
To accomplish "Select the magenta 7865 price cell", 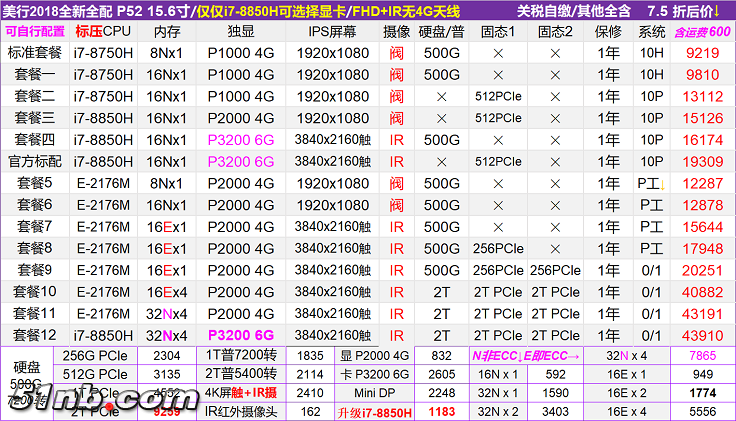I will [701, 354].
